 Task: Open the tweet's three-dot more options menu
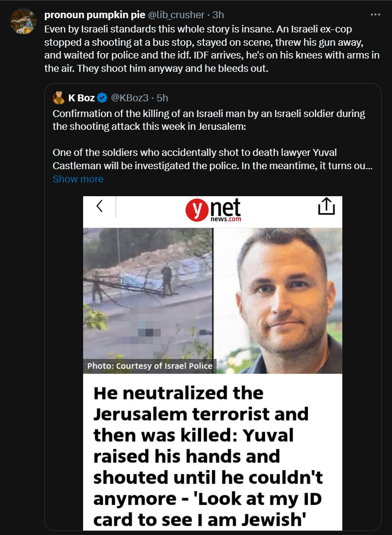375,15
